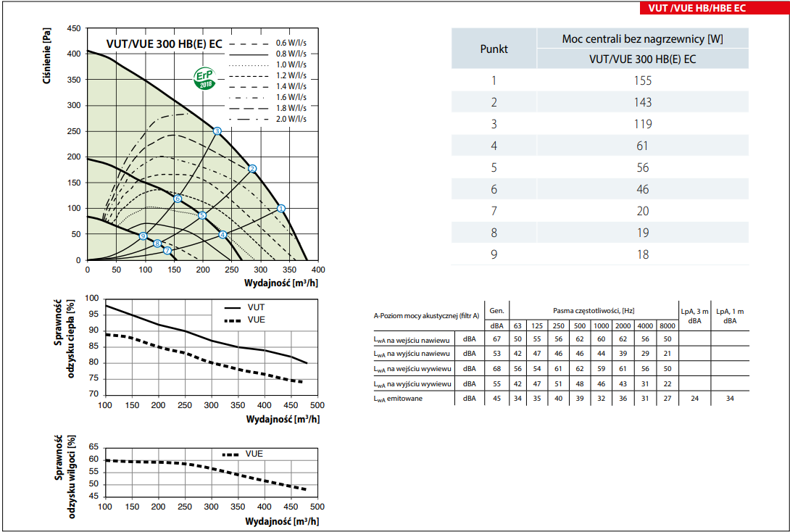The width and height of the screenshot is (790, 532).
Task: Click the A-Poziom mocy akustycznej (filtr A) label
Action: (x=426, y=316)
